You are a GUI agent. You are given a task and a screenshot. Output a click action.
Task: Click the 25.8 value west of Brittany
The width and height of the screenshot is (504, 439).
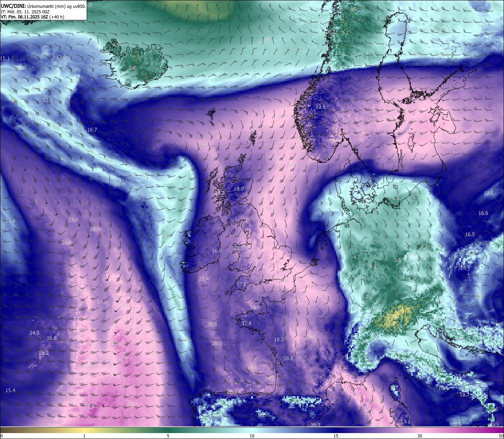tap(212, 324)
